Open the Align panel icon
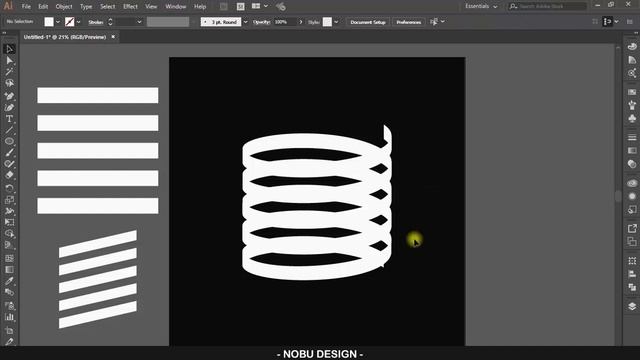640x360 pixels. pos(632,274)
